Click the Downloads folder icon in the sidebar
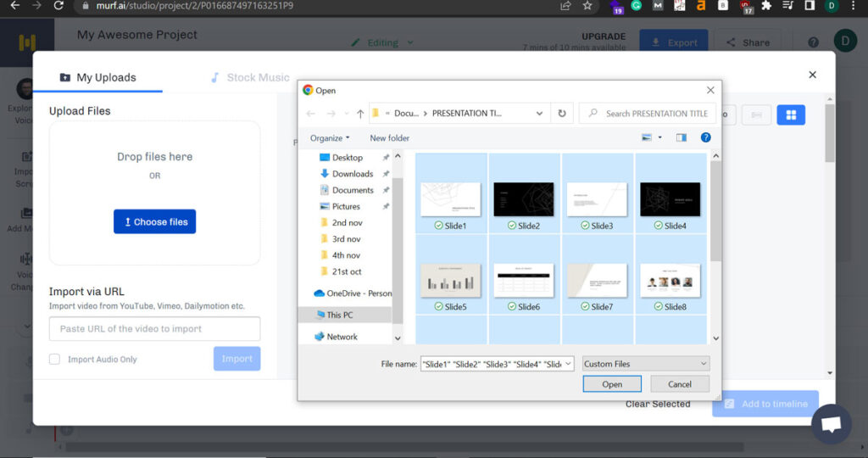 pos(325,174)
